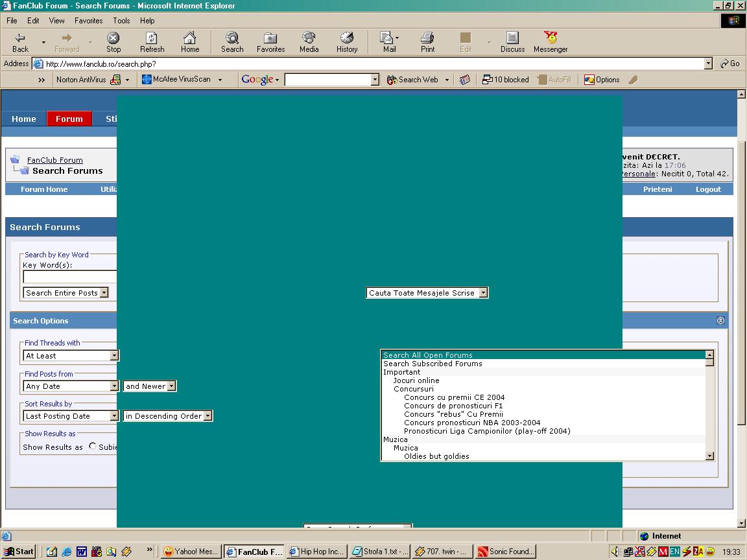
Task: Select Oldies but goldies in the forum list
Action: click(x=543, y=456)
